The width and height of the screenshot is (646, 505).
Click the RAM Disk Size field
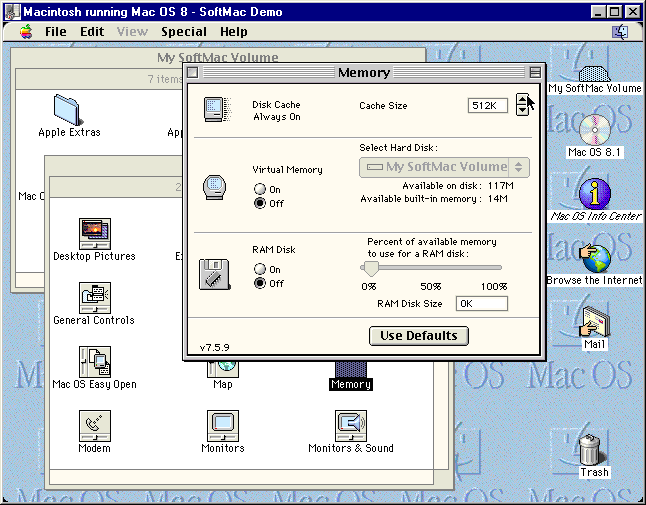click(x=482, y=304)
